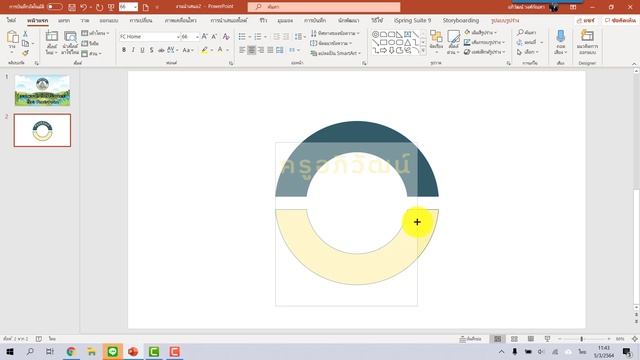Click the Arrange shapes button
The height and width of the screenshot is (360, 640).
click(x=436, y=42)
